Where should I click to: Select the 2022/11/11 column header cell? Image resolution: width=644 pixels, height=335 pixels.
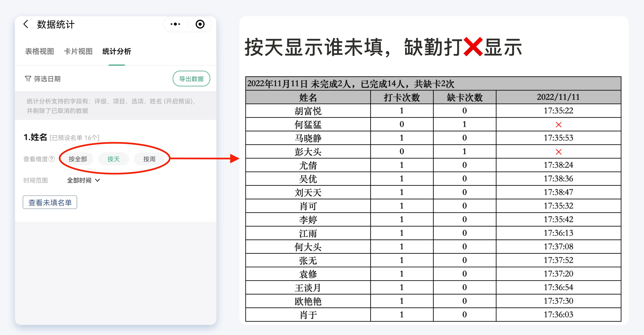click(x=559, y=97)
